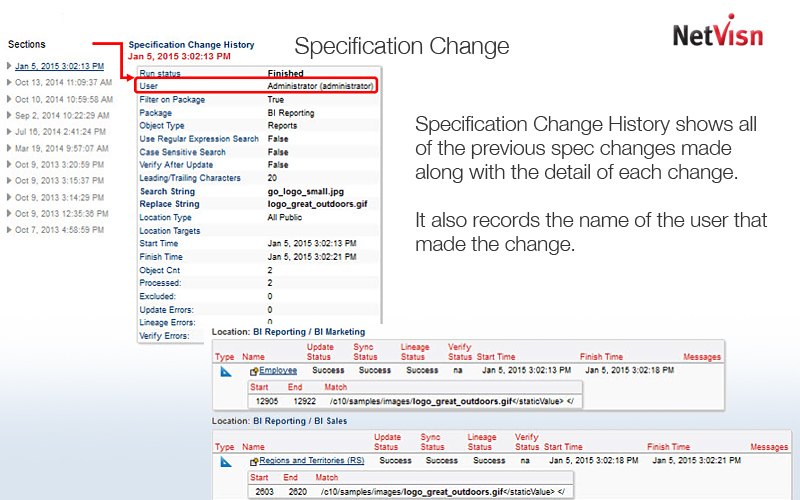
Task: Click the Case Sensitive Search label
Action: 182,152
